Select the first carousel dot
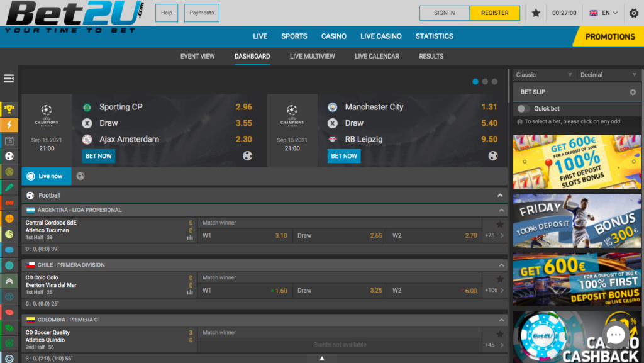Screen dimensions: 644x363 click(x=475, y=82)
